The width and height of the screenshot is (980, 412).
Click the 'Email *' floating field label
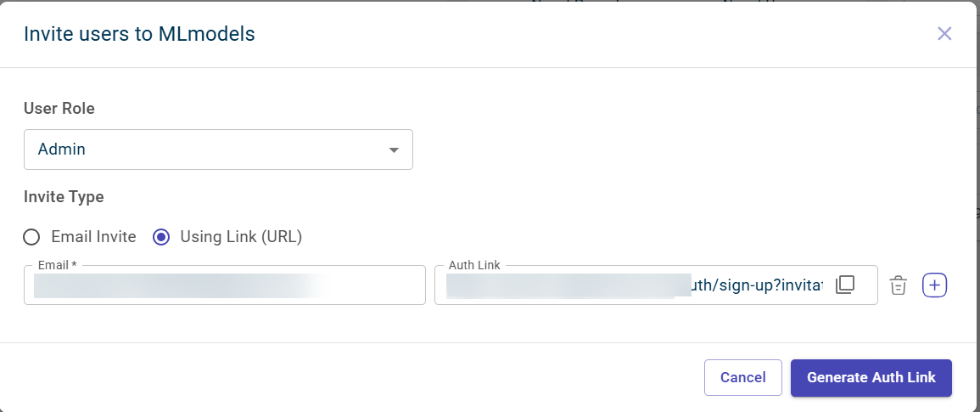[58, 265]
